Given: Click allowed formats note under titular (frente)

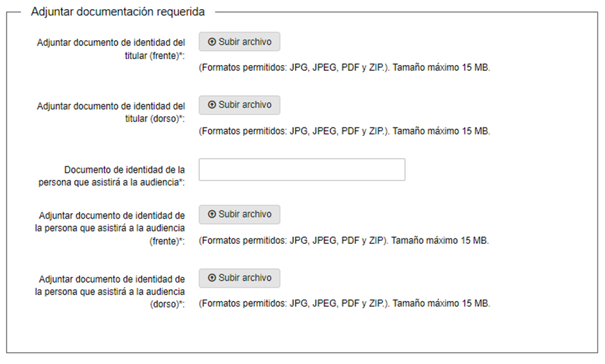Looking at the screenshot, I should tap(345, 68).
